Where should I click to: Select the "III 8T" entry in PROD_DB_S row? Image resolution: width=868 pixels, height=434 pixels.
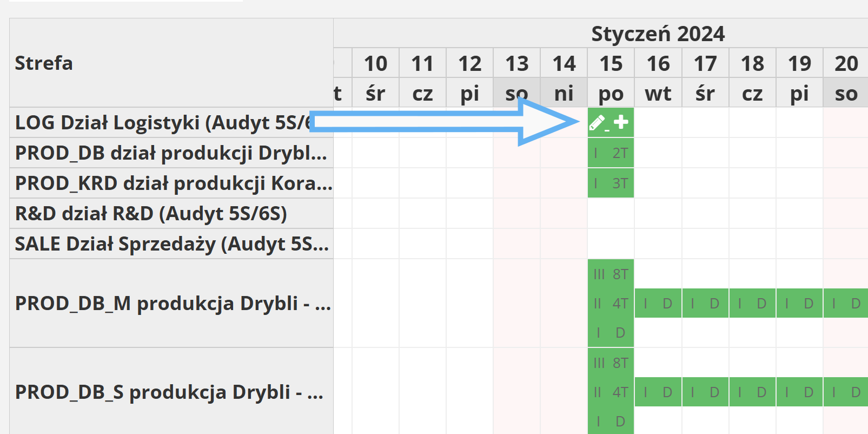pyautogui.click(x=611, y=363)
